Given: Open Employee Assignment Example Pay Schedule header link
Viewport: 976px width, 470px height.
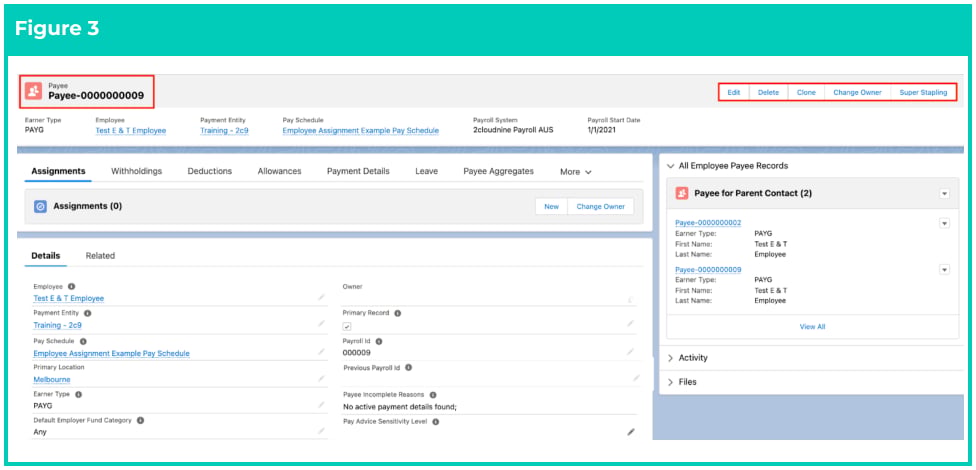Looking at the screenshot, I should (x=361, y=131).
